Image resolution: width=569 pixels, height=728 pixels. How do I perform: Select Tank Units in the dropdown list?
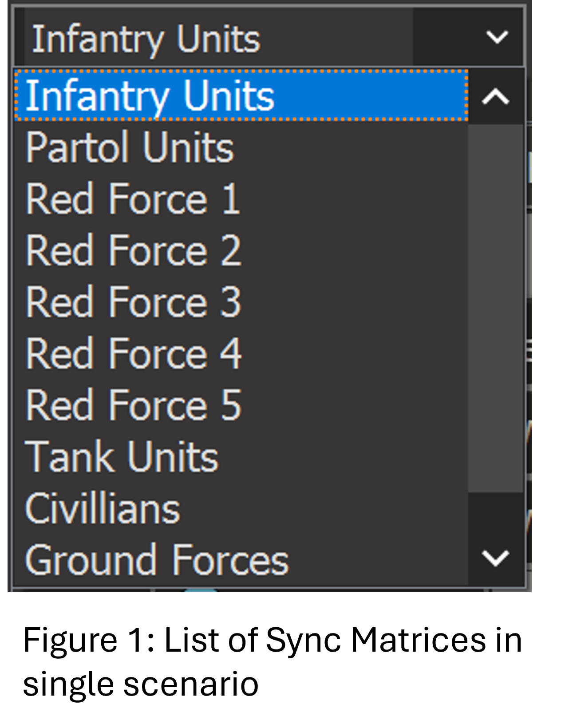click(x=240, y=457)
